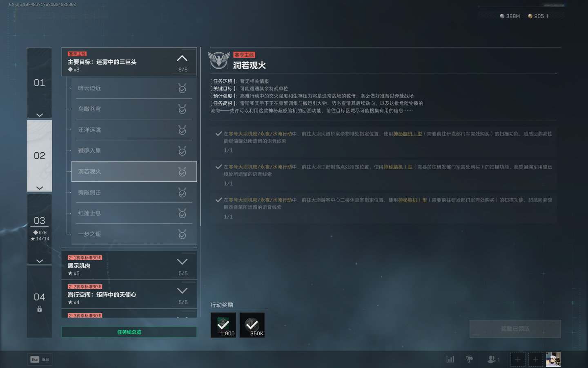Click the lock icon under chapter 04
Image resolution: width=588 pixels, height=368 pixels.
[40, 309]
